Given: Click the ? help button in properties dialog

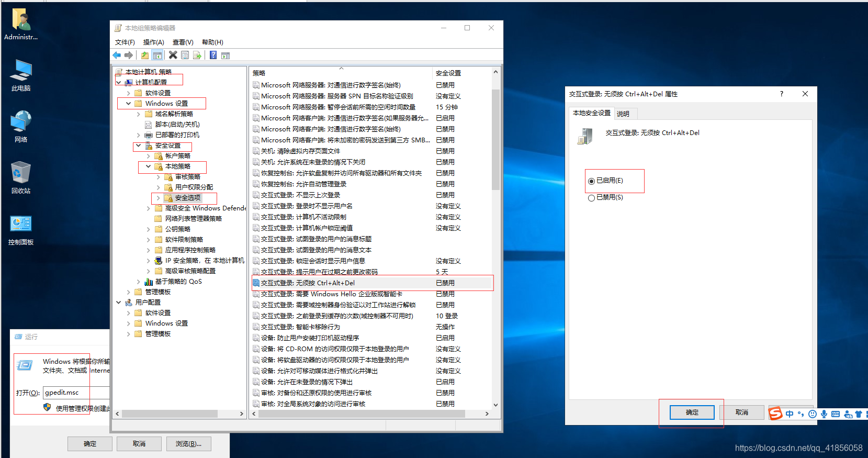Looking at the screenshot, I should [x=782, y=94].
